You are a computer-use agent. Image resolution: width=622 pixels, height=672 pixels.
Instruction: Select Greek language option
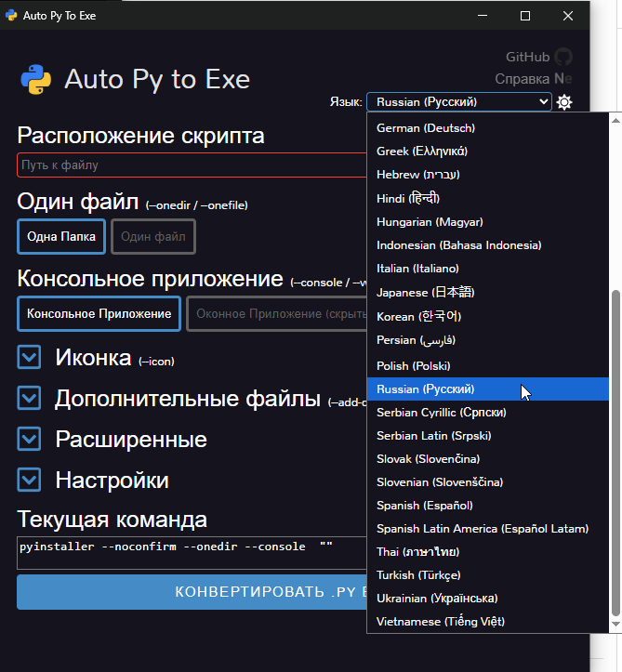(488, 152)
